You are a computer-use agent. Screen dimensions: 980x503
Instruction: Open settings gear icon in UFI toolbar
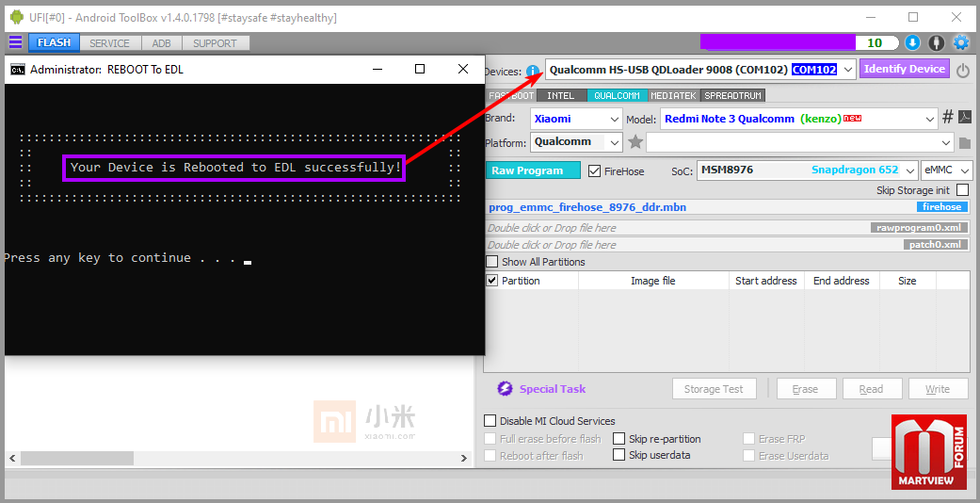point(960,42)
